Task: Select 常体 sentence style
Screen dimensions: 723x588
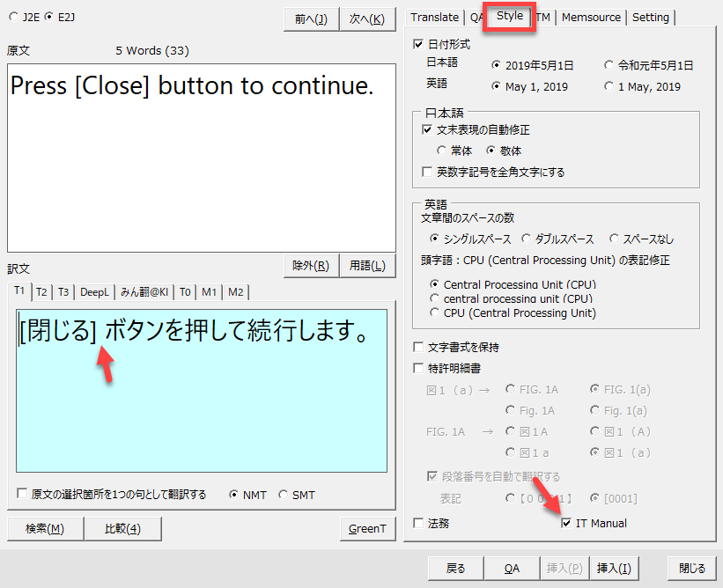Action: [x=442, y=151]
